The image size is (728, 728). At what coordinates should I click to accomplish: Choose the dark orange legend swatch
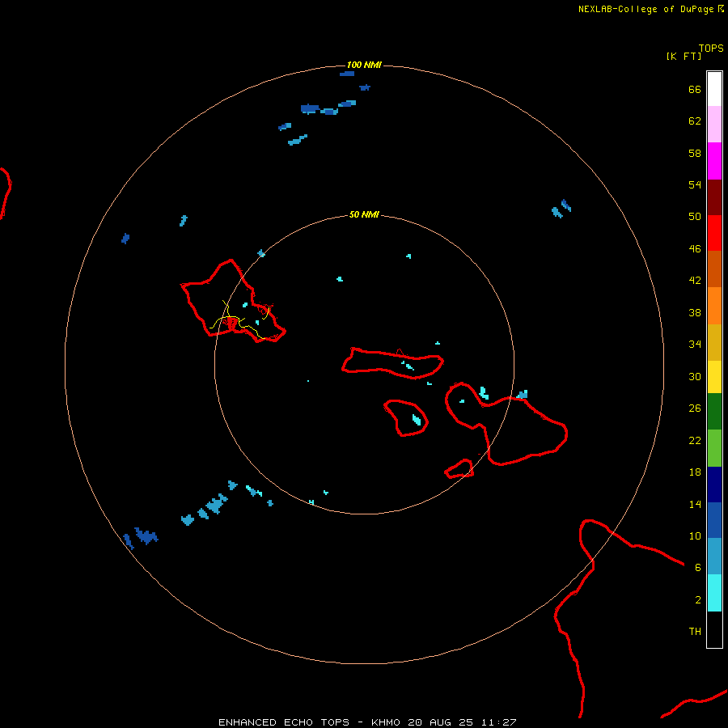pos(714,269)
